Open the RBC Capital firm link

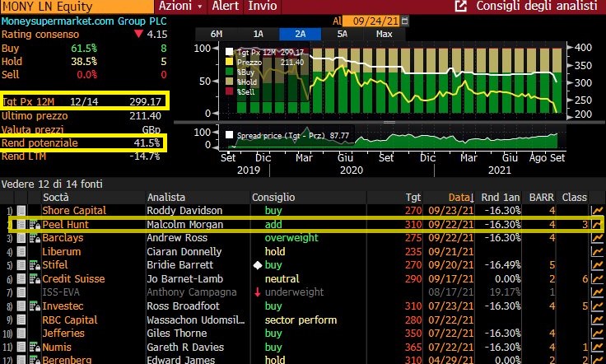69,320
